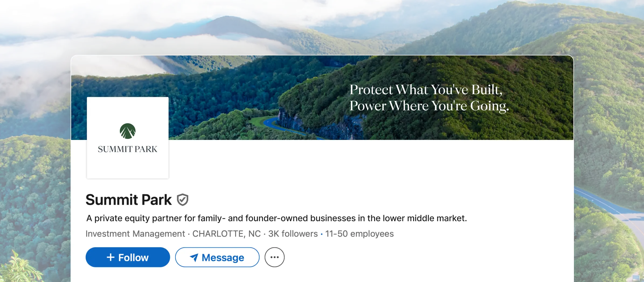Image resolution: width=644 pixels, height=282 pixels.
Task: Open the Message button
Action: coord(217,257)
